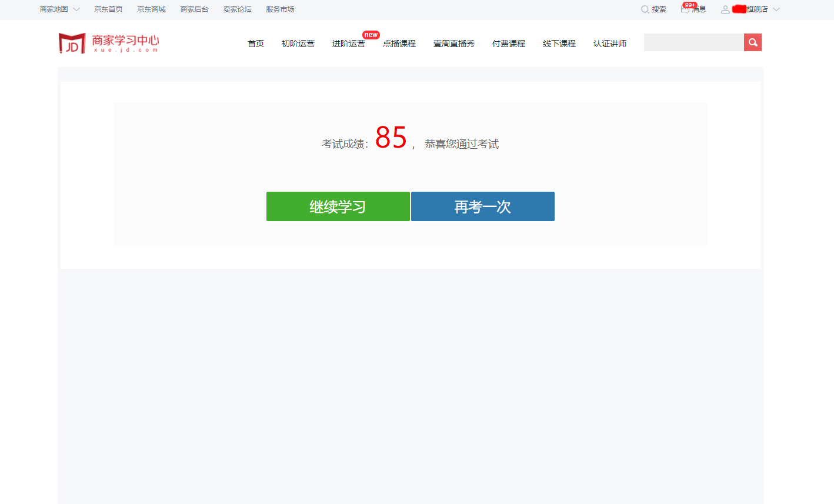Click the green 继续学习 button
The width and height of the screenshot is (834, 504).
click(338, 206)
